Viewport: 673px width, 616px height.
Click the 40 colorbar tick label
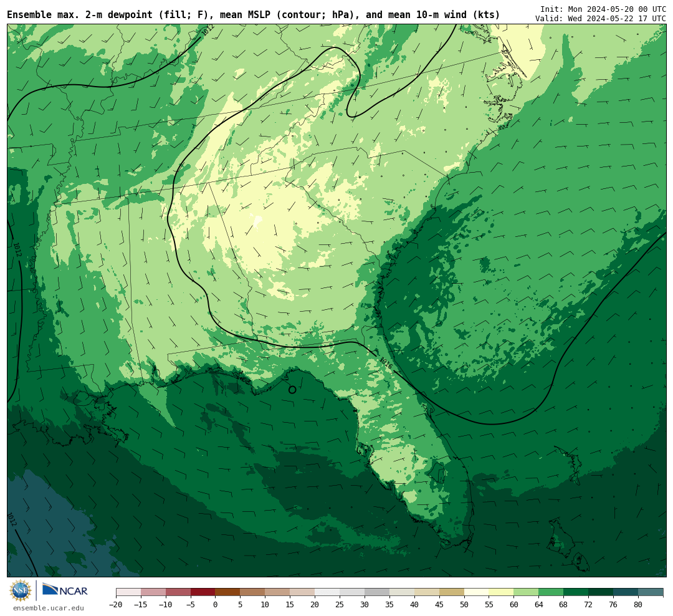click(x=414, y=605)
